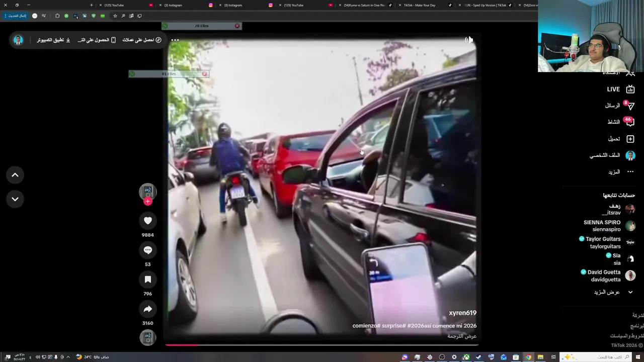Click the webcam overlay of the streamer
The width and height of the screenshot is (644, 362).
pos(591,36)
